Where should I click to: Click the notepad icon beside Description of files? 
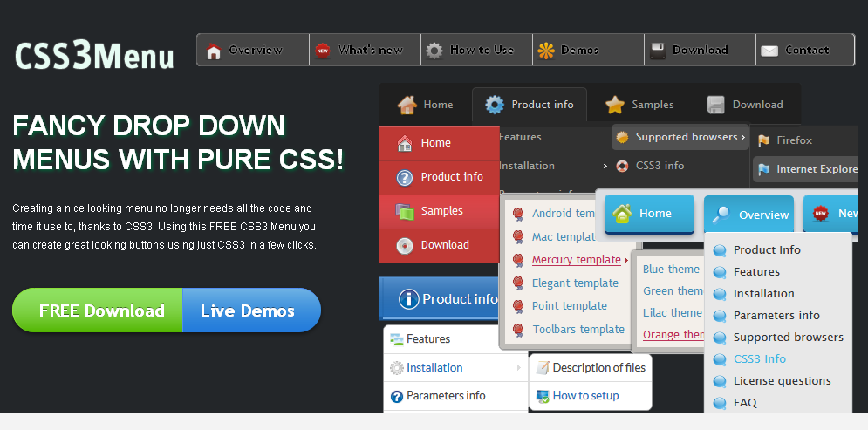click(x=543, y=367)
